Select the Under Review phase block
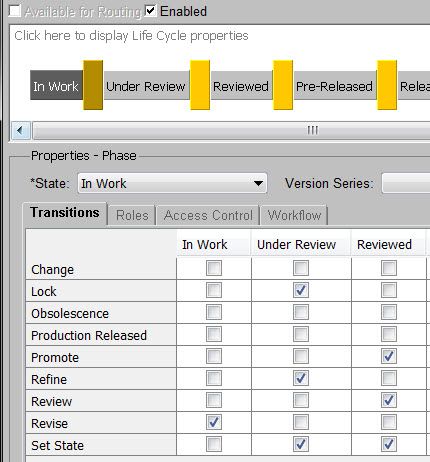 tap(146, 85)
